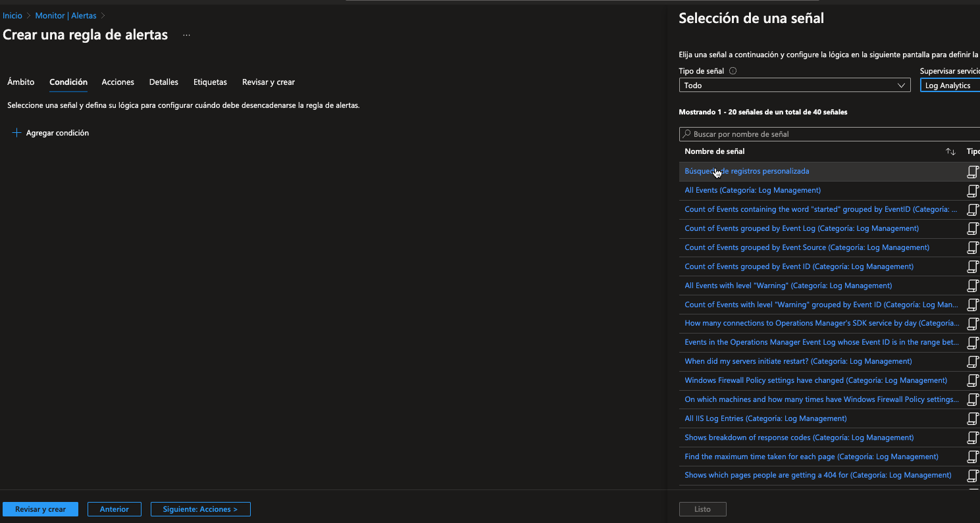Go to the Revisar y crear tab

click(x=269, y=82)
